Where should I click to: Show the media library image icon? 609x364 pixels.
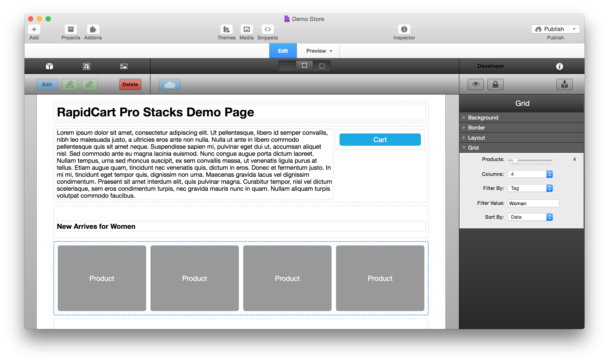[124, 66]
